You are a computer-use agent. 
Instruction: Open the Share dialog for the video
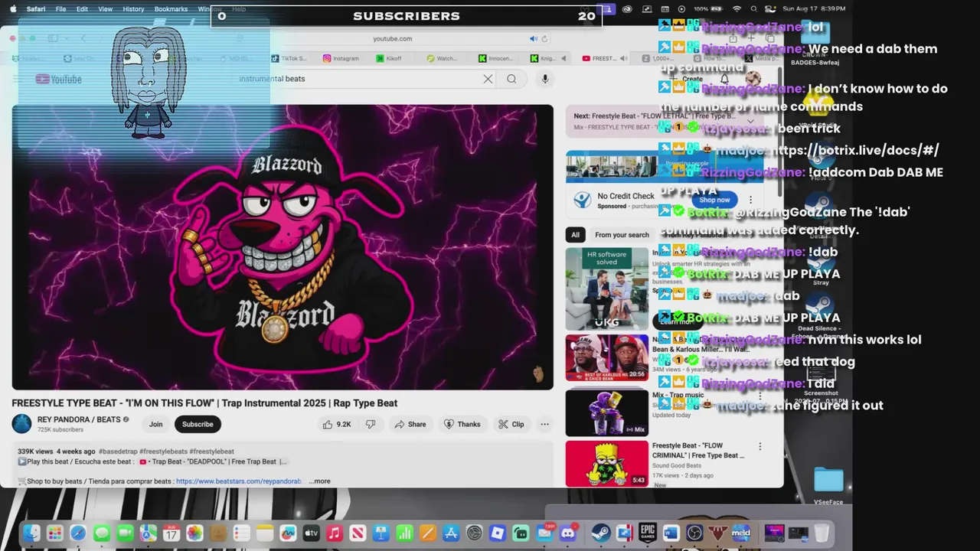(x=410, y=424)
